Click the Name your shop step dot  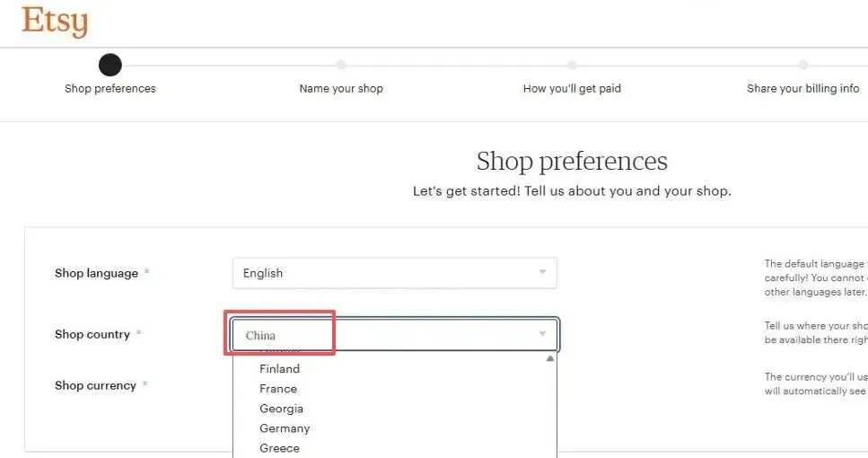(341, 65)
